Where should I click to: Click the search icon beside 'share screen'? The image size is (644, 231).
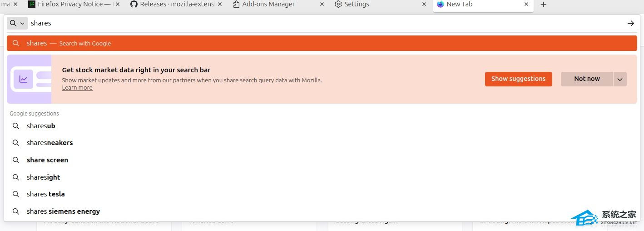tap(16, 160)
